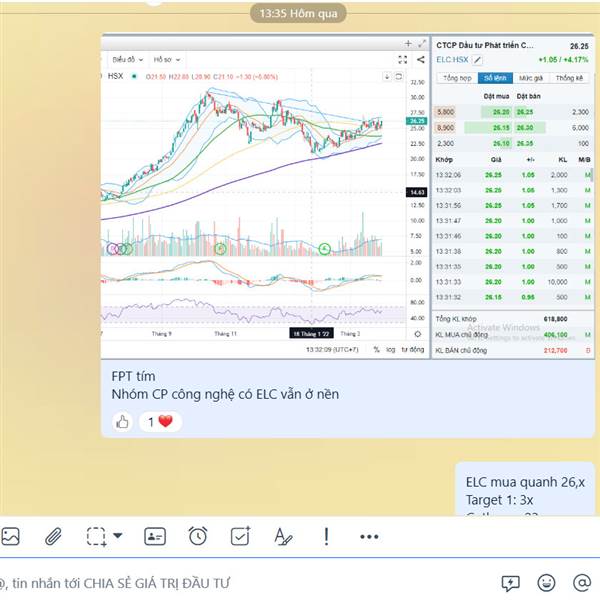This screenshot has width=600, height=600.
Task: Toggle the % scale button under the chart
Action: click(x=377, y=349)
